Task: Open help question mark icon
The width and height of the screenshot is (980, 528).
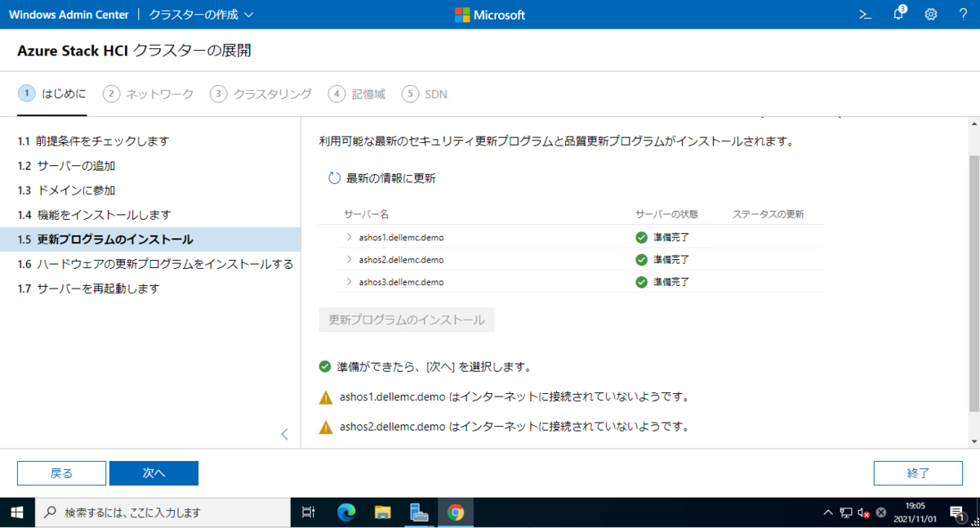Action: point(963,15)
